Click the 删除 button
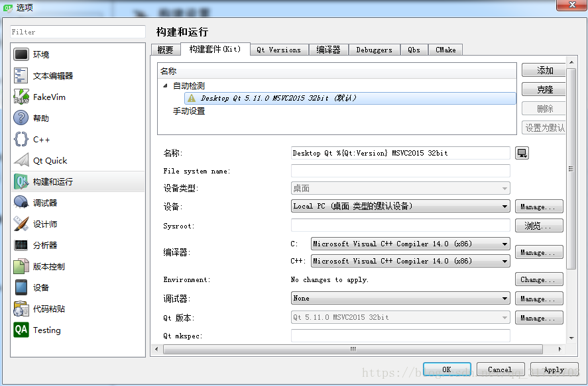This screenshot has width=588, height=386. pyautogui.click(x=544, y=109)
